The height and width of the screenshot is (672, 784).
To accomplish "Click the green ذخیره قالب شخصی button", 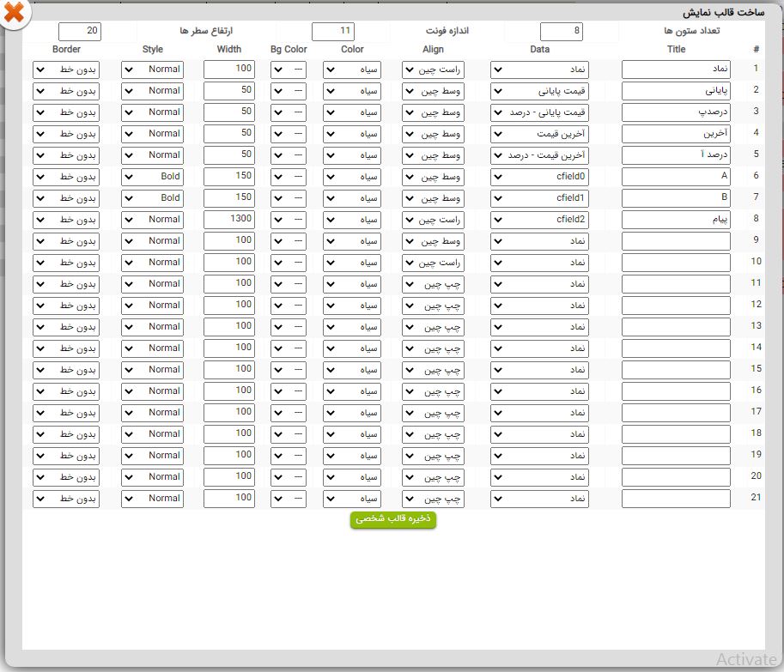I will [393, 519].
